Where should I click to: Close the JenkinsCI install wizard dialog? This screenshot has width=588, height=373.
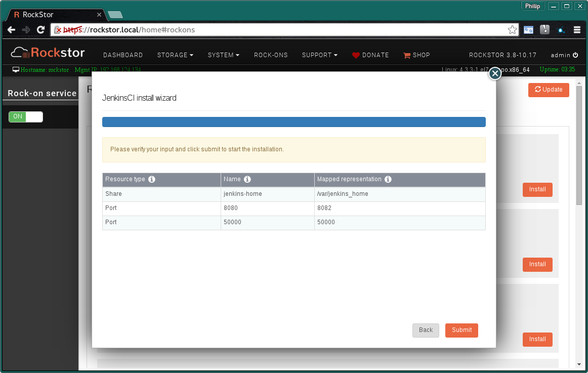point(494,73)
